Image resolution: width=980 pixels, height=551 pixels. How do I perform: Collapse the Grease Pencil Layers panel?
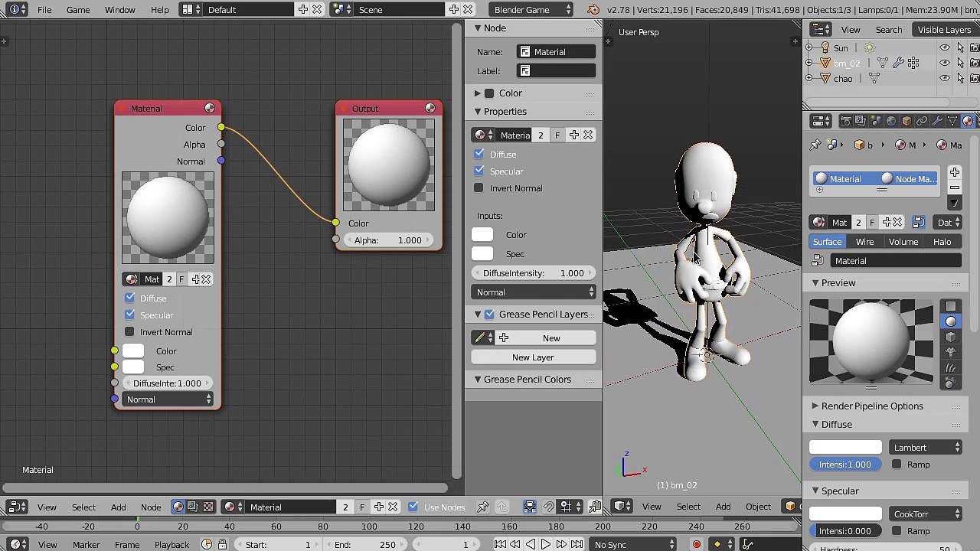pos(478,315)
